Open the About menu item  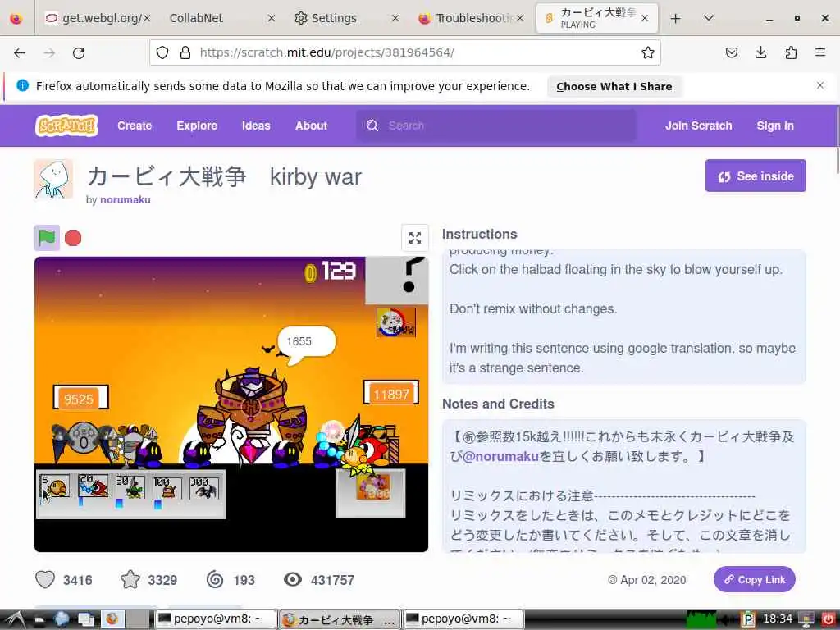[x=311, y=126]
